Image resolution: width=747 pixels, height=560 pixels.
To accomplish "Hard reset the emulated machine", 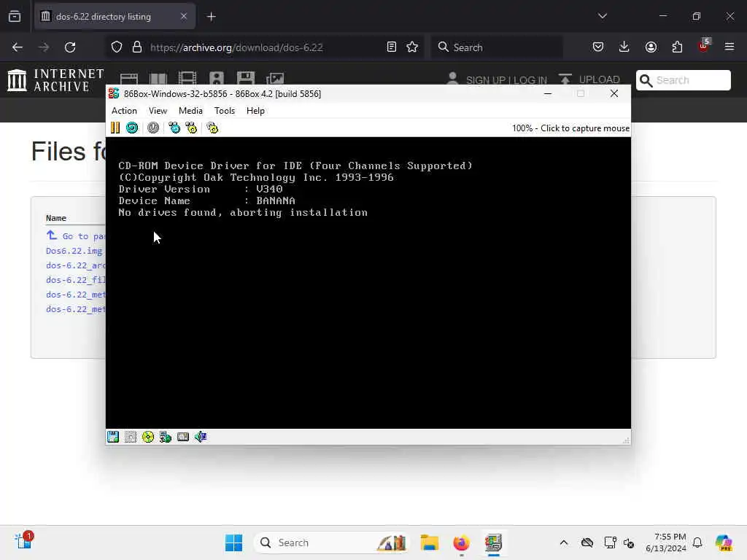I will click(x=132, y=128).
